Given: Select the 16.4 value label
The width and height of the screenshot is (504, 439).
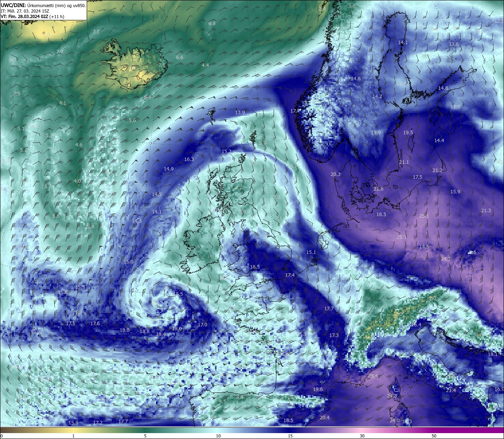Looking at the screenshot, I should (416, 324).
